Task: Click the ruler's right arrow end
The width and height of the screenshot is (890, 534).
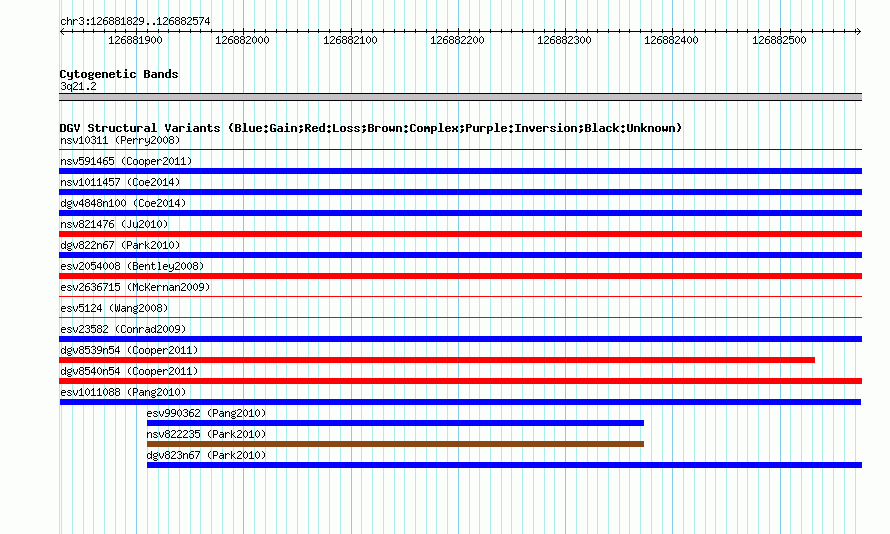Action: coord(859,31)
